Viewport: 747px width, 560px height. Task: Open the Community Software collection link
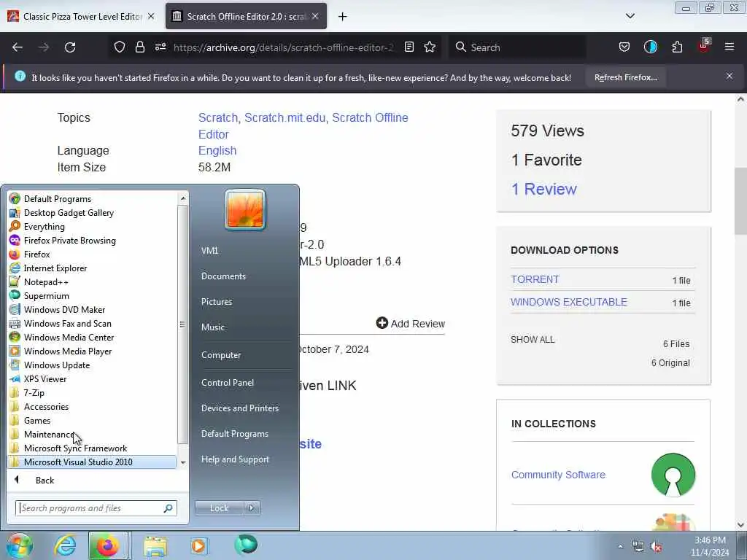click(558, 475)
